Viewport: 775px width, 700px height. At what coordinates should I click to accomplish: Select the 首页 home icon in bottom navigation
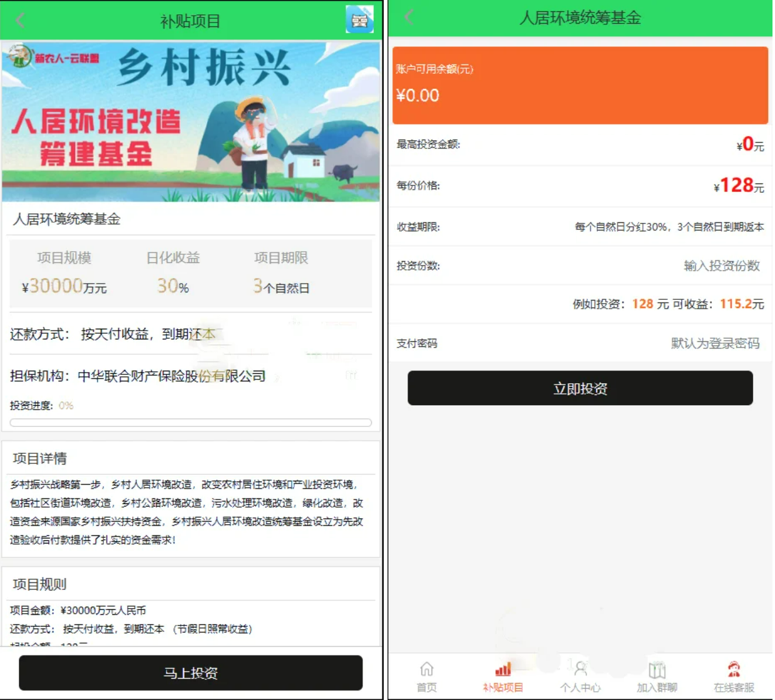(x=426, y=668)
